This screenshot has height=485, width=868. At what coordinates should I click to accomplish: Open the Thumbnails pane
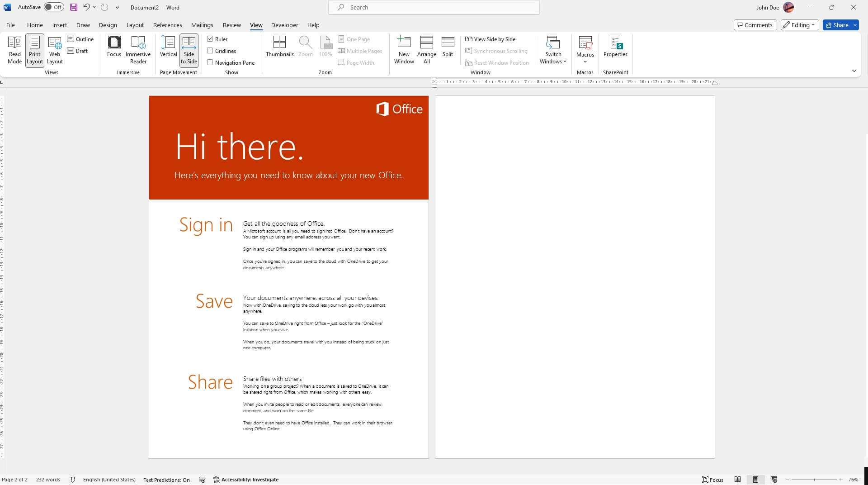tap(279, 47)
